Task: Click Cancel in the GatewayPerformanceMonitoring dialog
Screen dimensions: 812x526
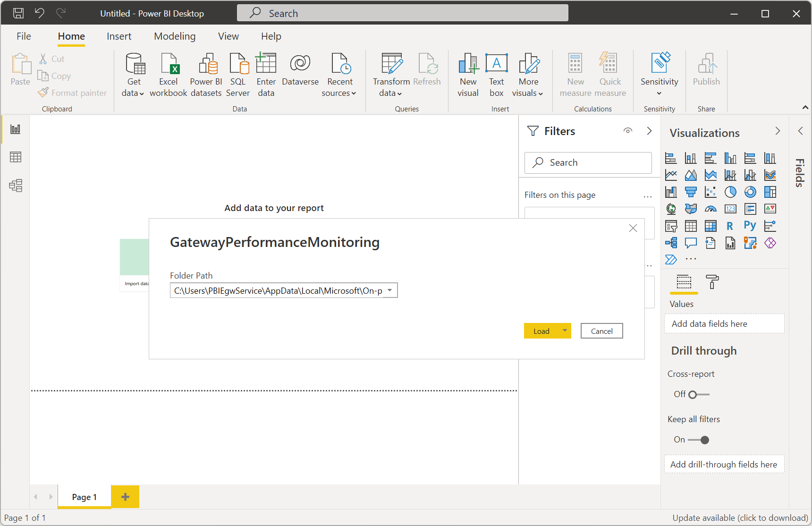Action: click(x=601, y=331)
